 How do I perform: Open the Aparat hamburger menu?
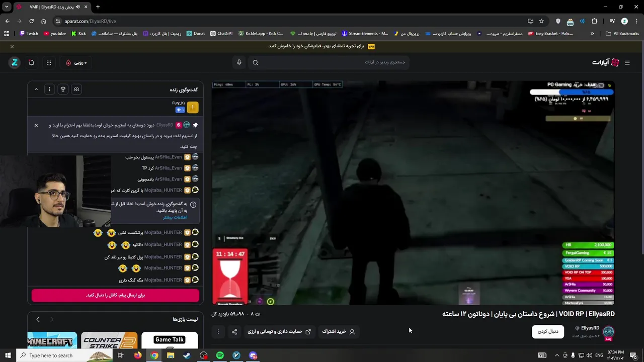click(627, 62)
